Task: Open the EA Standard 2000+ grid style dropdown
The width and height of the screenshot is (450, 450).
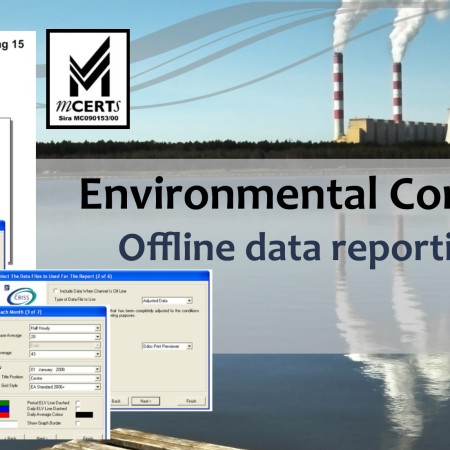Action: [65, 387]
